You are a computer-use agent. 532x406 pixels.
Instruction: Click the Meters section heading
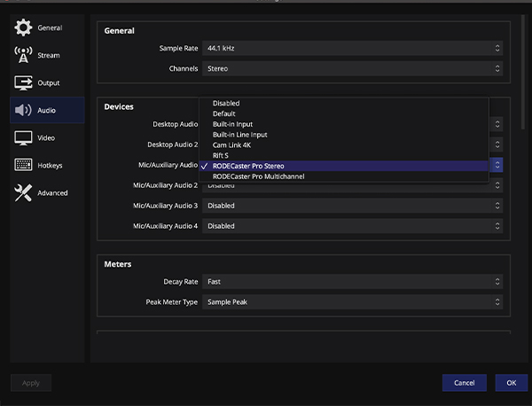pyautogui.click(x=118, y=264)
